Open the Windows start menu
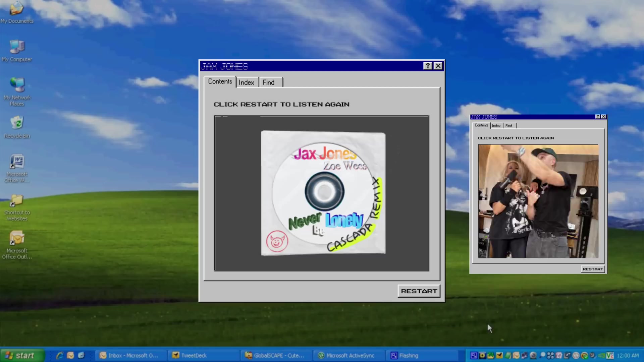 coord(22,355)
